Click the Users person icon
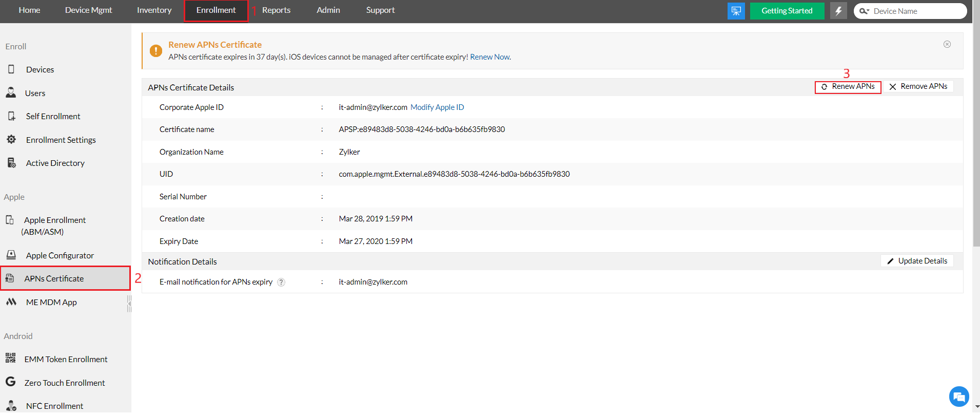 [x=11, y=93]
